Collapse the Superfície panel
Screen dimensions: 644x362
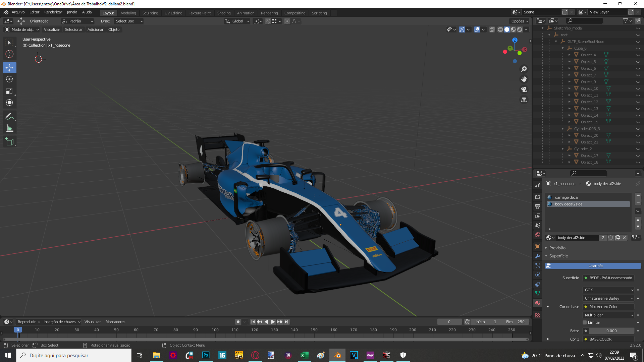pyautogui.click(x=558, y=256)
